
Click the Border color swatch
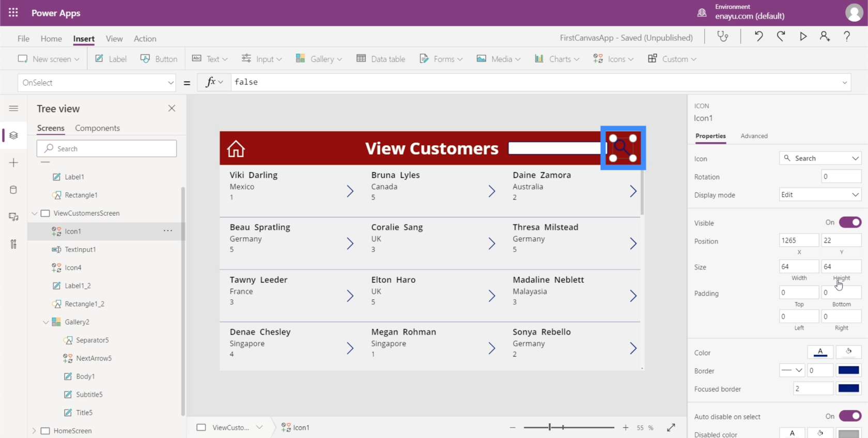click(848, 370)
